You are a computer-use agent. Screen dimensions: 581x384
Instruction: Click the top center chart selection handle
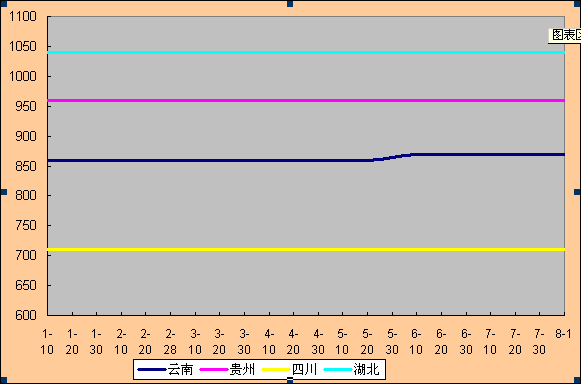pyautogui.click(x=290, y=4)
